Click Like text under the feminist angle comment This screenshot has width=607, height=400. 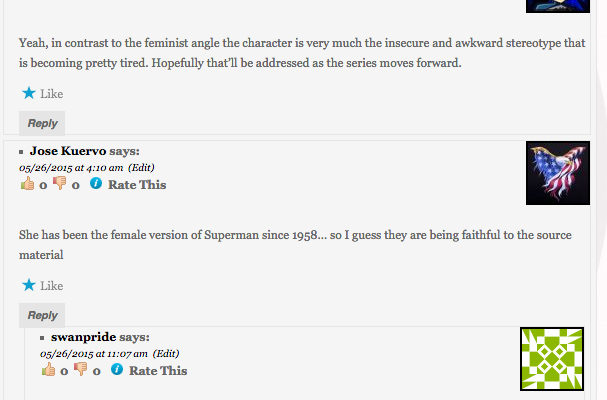52,95
